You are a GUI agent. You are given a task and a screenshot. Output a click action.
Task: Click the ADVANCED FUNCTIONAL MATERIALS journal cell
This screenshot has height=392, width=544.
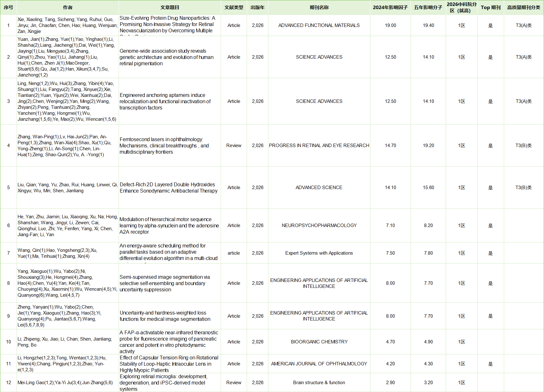[319, 25]
